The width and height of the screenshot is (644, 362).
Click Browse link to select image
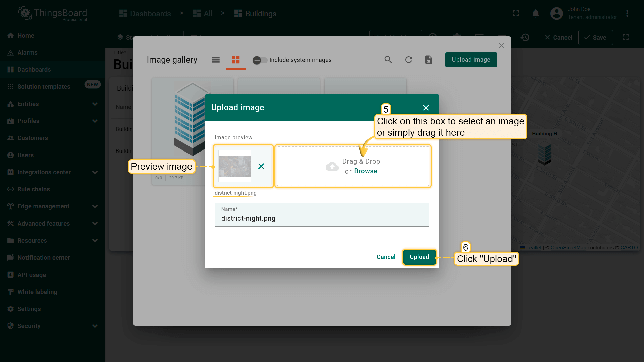[x=366, y=171]
